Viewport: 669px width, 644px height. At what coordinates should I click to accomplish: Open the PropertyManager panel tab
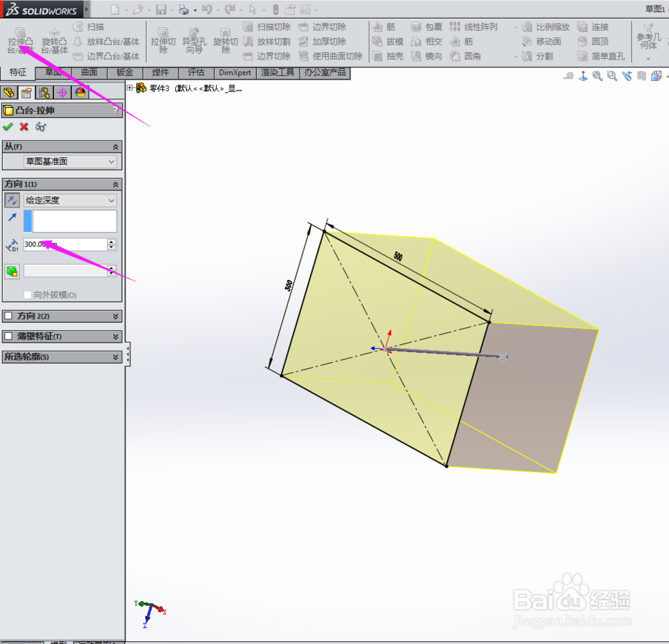tap(27, 92)
